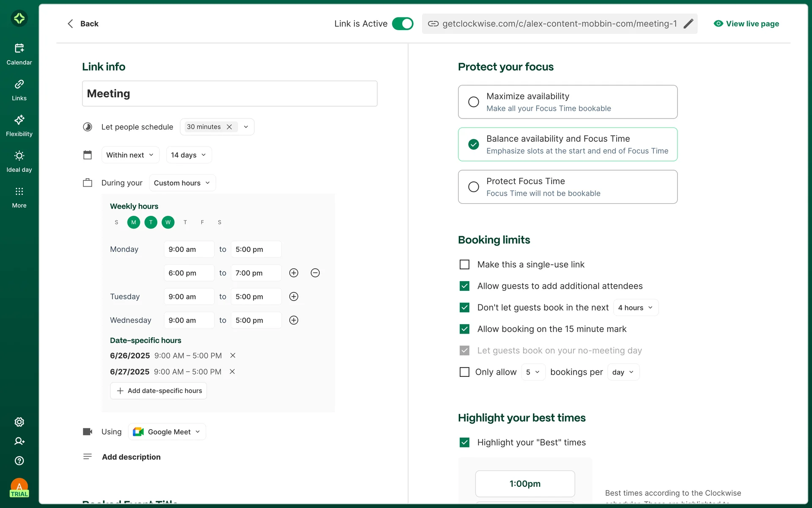
Task: Open the Google Meet conferencing dropdown
Action: tap(167, 432)
